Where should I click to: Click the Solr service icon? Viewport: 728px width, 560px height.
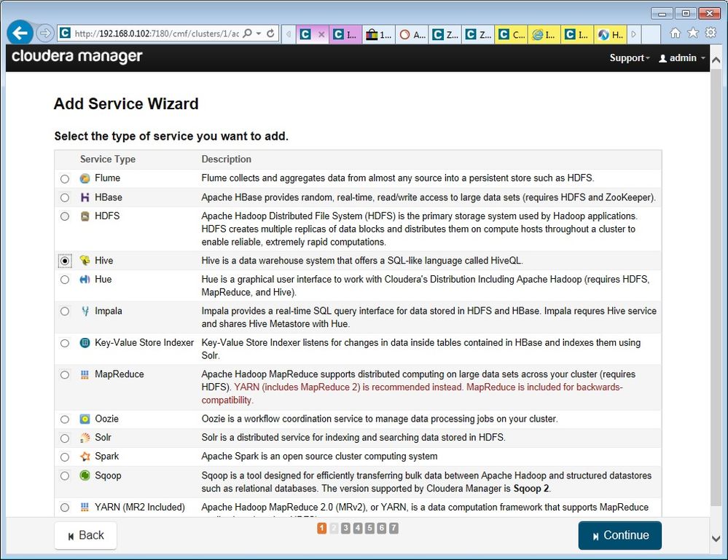point(85,438)
